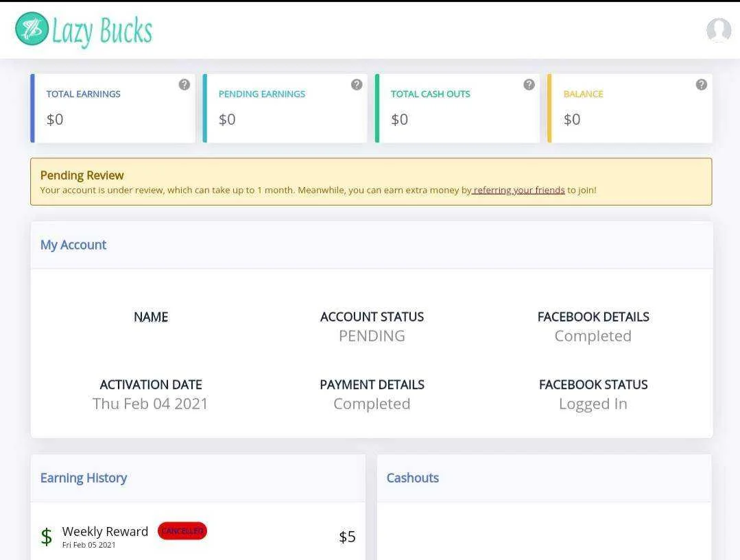Viewport: 740px width, 560px height.
Task: Click the Total Earnings card title
Action: pyautogui.click(x=84, y=94)
